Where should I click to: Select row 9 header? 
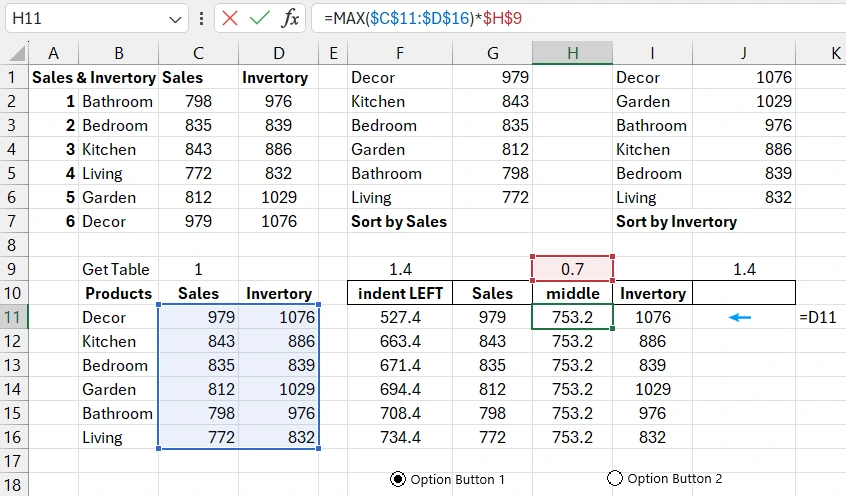pyautogui.click(x=14, y=269)
